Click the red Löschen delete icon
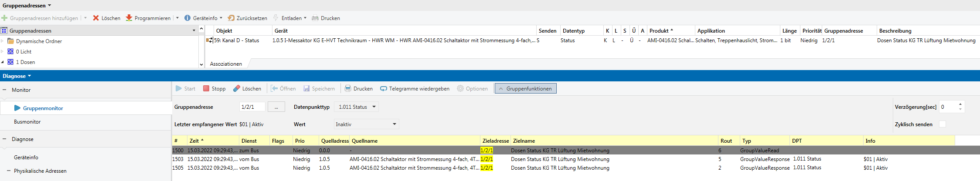This screenshot has height=181, width=980. coord(96,18)
